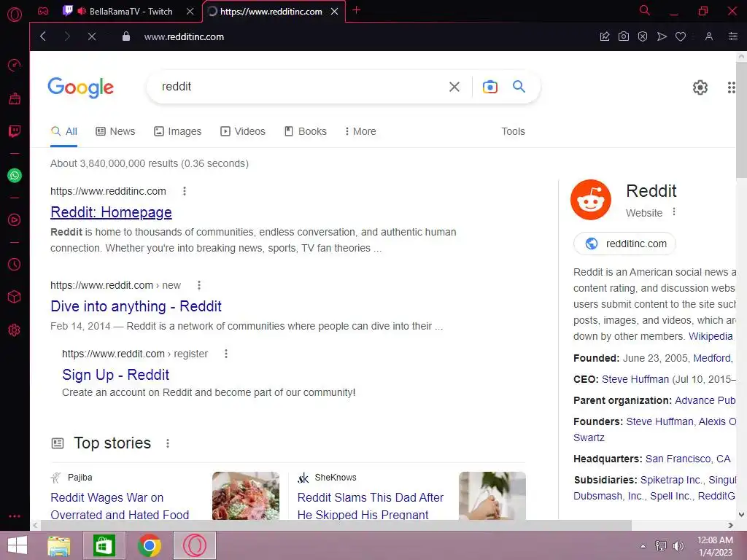Open the Tools filter options

coord(513,131)
